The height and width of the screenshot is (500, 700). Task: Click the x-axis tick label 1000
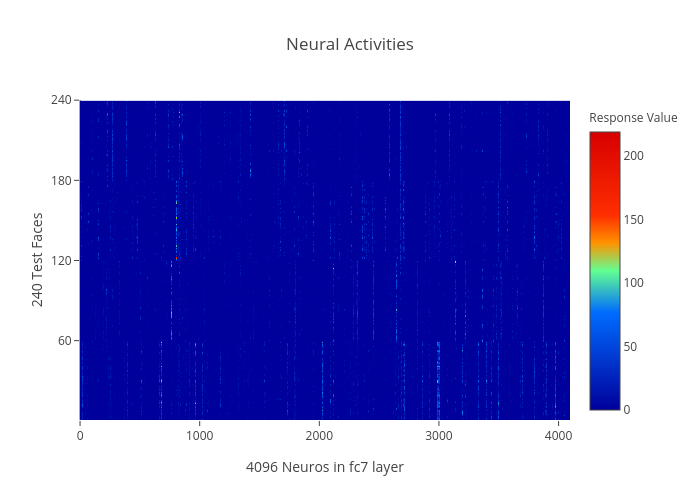point(199,435)
